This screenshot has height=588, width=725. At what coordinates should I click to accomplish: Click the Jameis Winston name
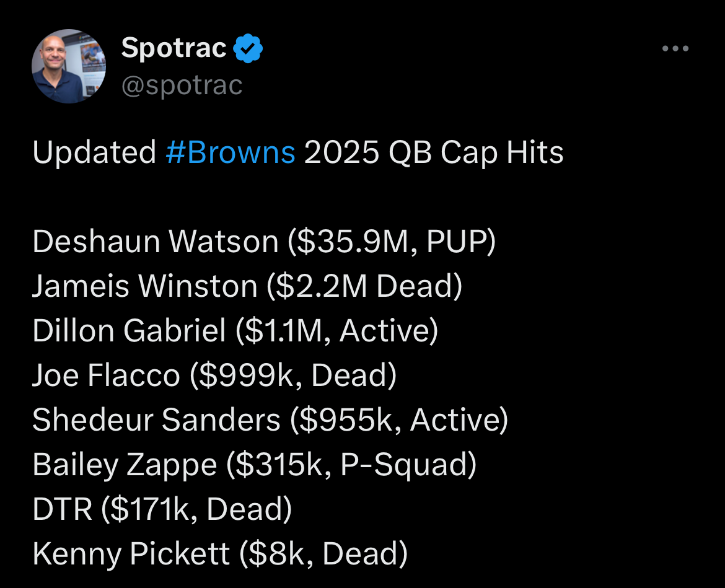coord(144,286)
